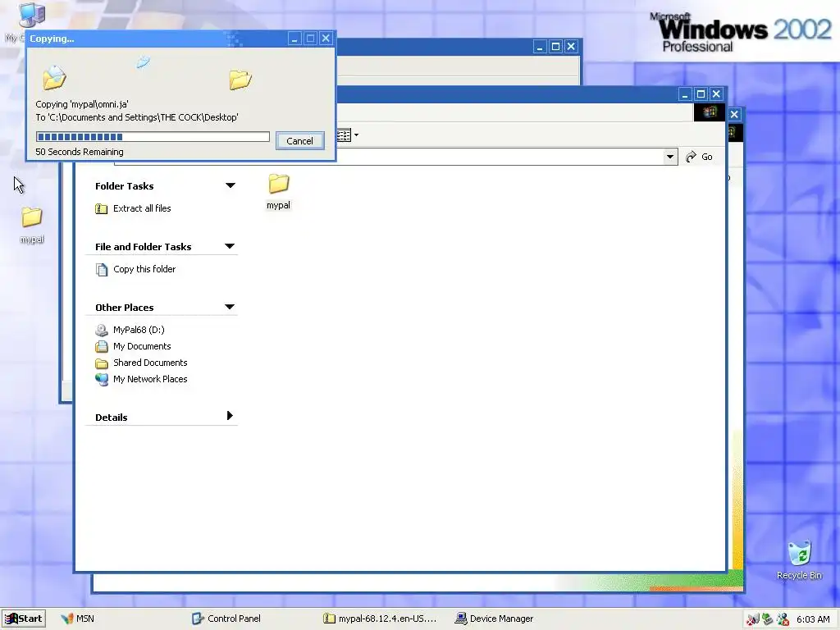This screenshot has width=840, height=630.
Task: Open the mypal folder in the explorer window
Action: click(x=279, y=190)
